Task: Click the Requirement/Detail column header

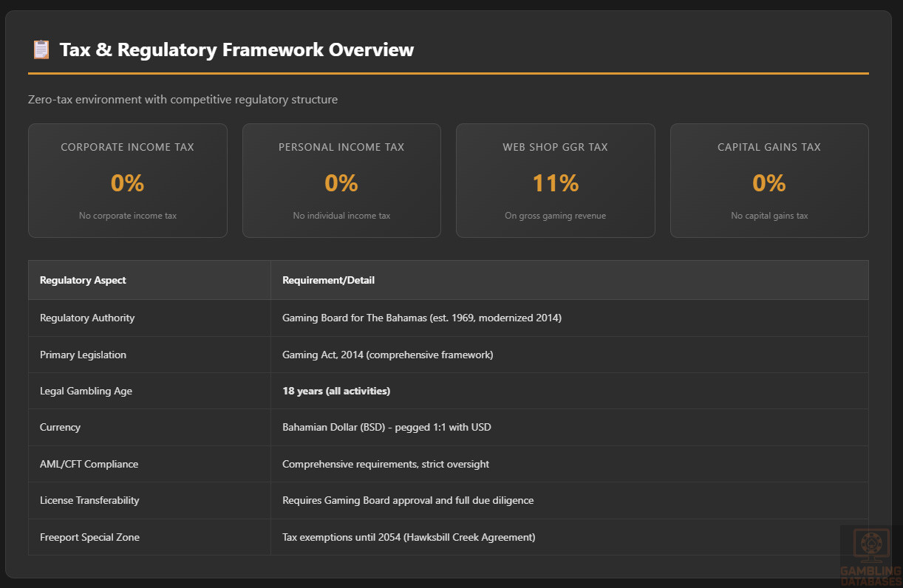Action: pos(329,280)
